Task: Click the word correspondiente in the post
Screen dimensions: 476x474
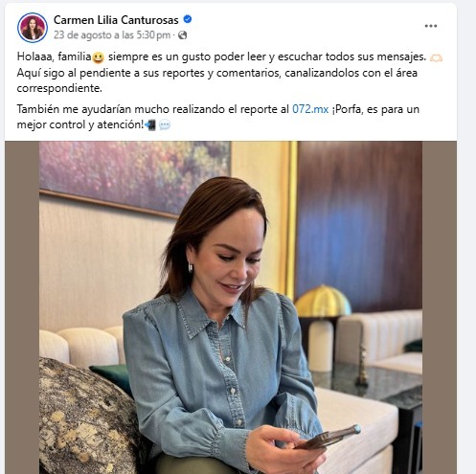Action: [59, 88]
